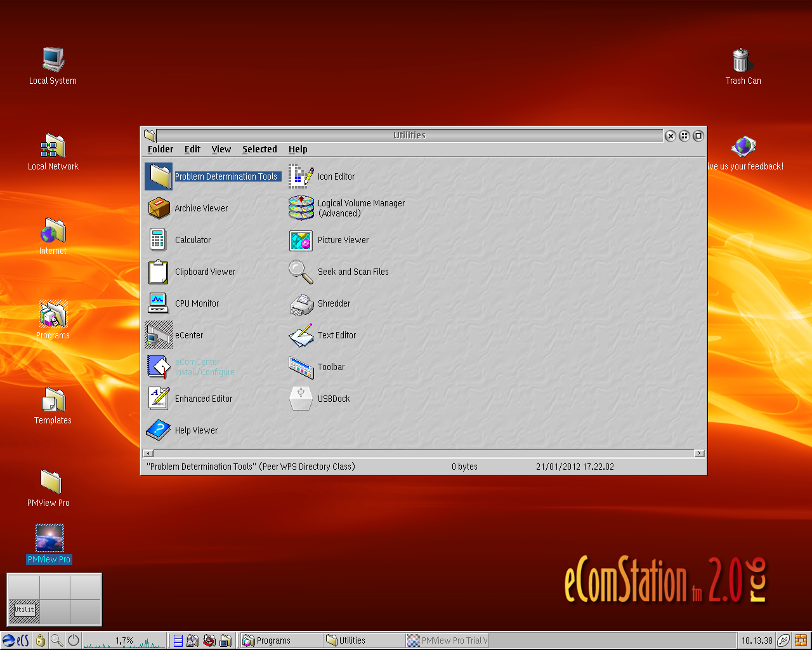Viewport: 812px width, 650px height.
Task: Open the Picture Viewer
Action: [301, 240]
